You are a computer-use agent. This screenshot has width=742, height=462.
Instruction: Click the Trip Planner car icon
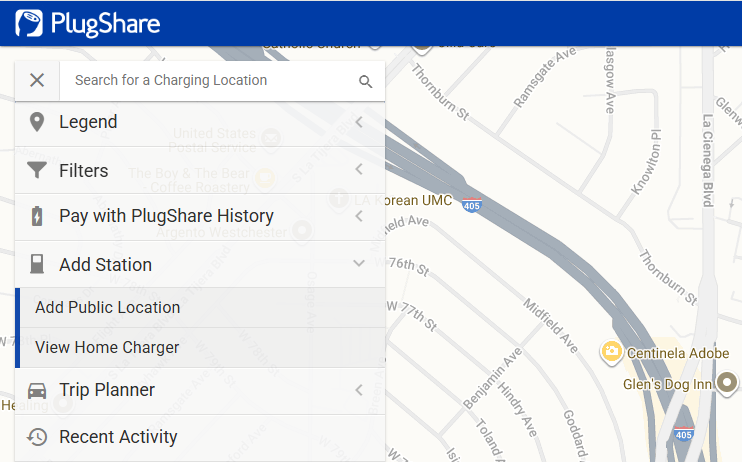(x=37, y=390)
